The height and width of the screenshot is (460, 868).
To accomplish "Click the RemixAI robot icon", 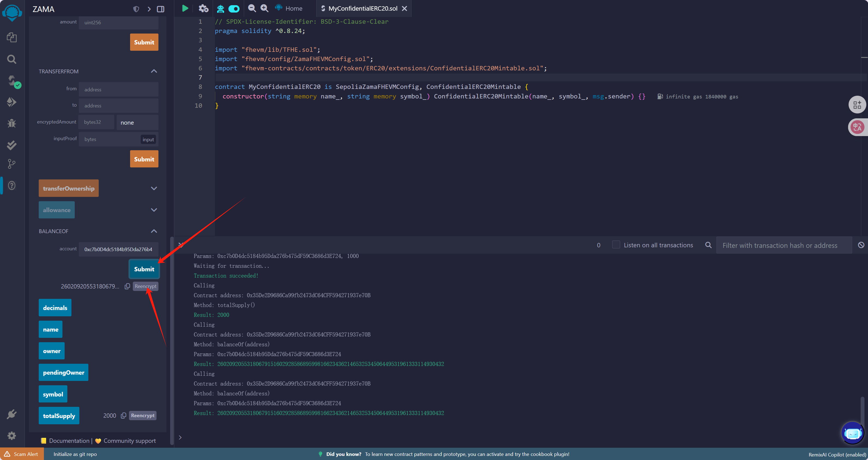I will tap(220, 9).
